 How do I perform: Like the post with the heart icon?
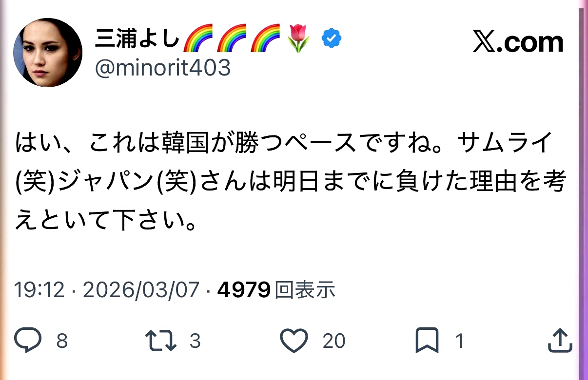pyautogui.click(x=294, y=341)
